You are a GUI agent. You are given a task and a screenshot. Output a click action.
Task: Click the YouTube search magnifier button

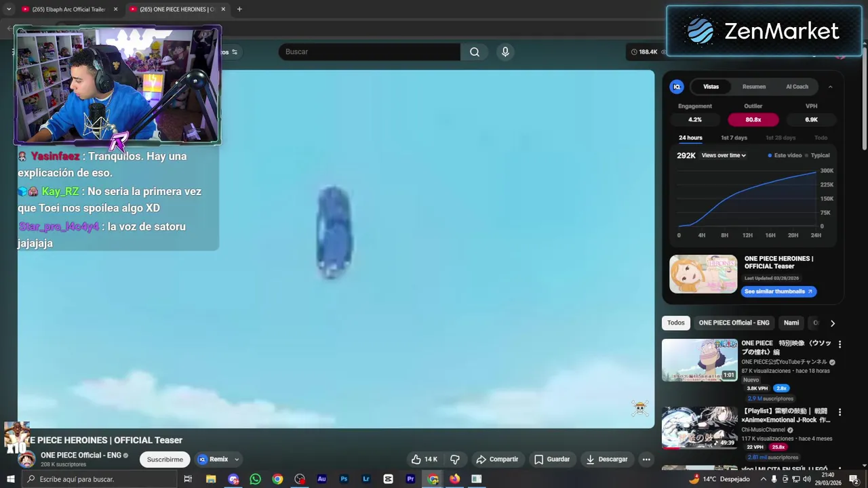(x=475, y=52)
